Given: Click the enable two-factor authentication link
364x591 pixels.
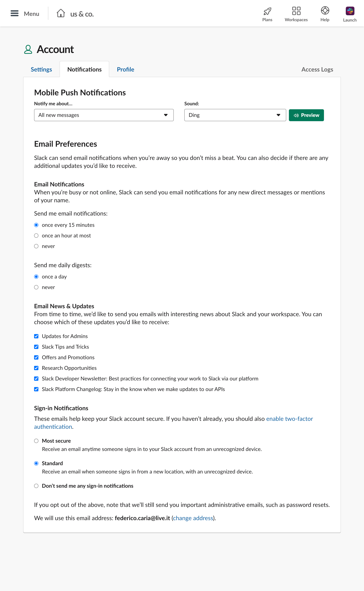Looking at the screenshot, I should coord(289,419).
